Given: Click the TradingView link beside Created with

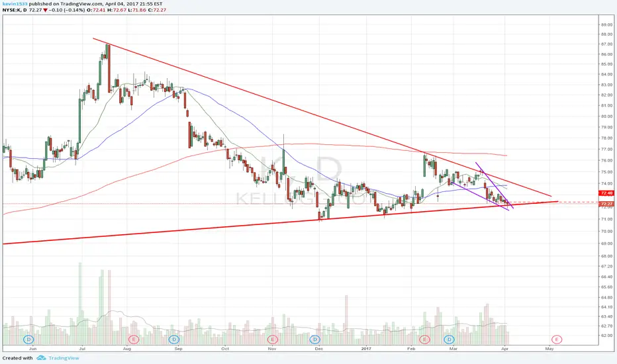Looking at the screenshot, I should click(64, 358).
